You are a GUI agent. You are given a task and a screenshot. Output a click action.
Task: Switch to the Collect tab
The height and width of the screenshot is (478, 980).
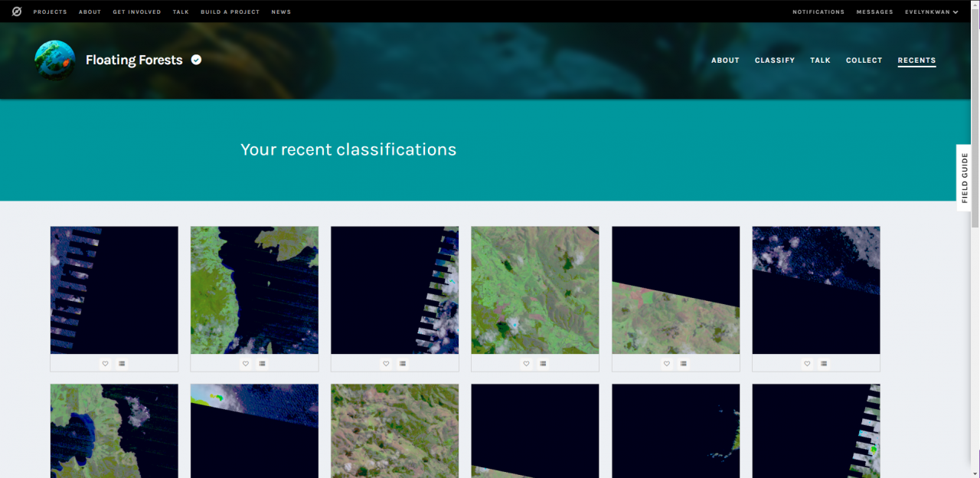864,61
